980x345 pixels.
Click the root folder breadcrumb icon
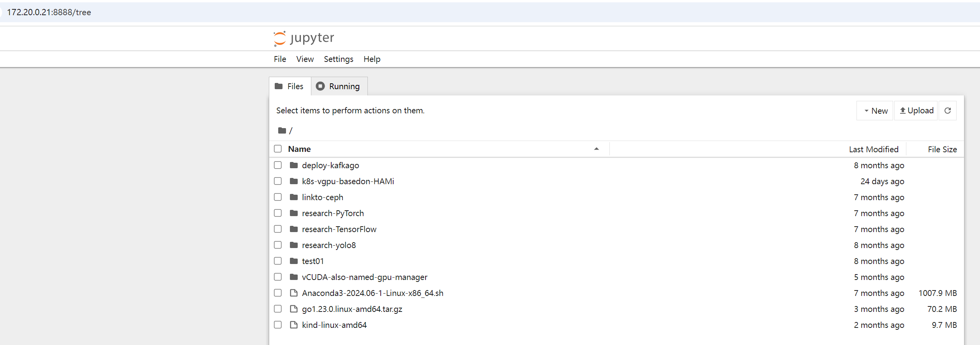[x=282, y=130]
